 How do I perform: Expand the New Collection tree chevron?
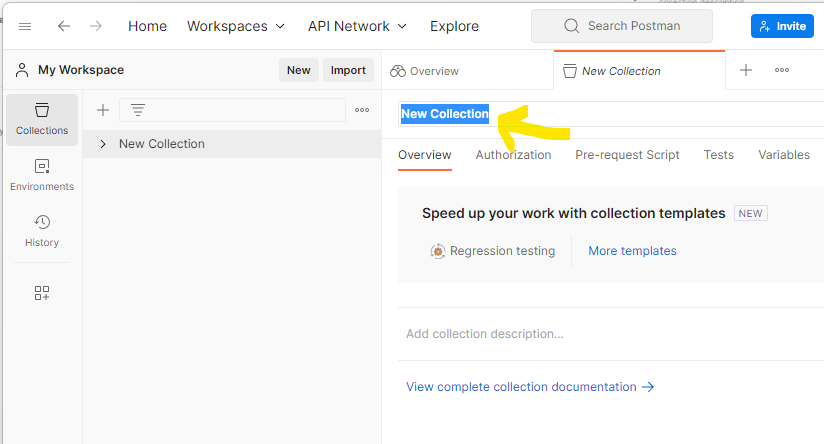pyautogui.click(x=103, y=144)
